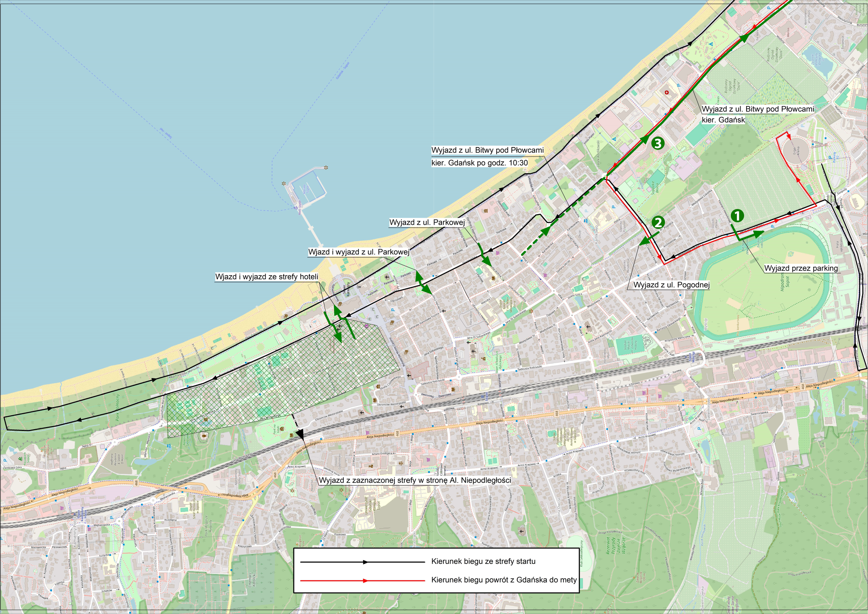The height and width of the screenshot is (614, 868).
Task: Select label 'Wjazd i wyjazd ze strefy hoteli'
Action: tap(267, 277)
